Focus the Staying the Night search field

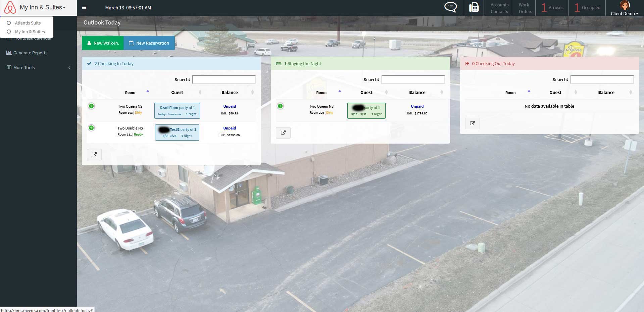(413, 80)
